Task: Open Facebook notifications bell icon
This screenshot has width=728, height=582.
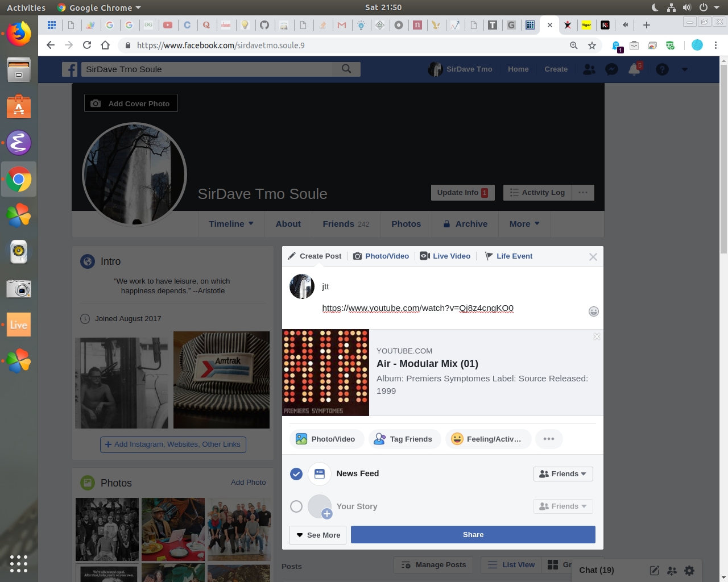Action: click(x=634, y=69)
